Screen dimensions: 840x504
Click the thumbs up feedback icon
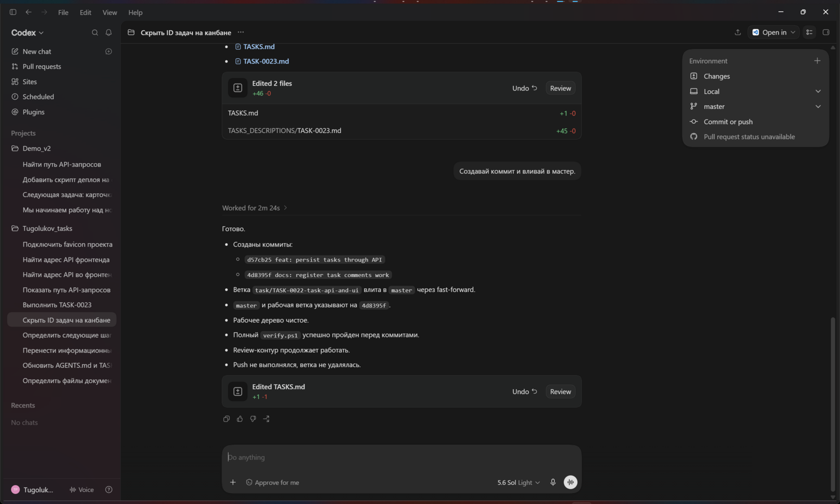click(239, 419)
